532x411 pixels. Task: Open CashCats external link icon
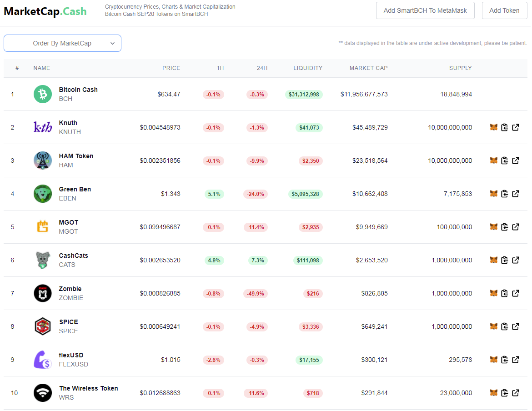pyautogui.click(x=516, y=261)
